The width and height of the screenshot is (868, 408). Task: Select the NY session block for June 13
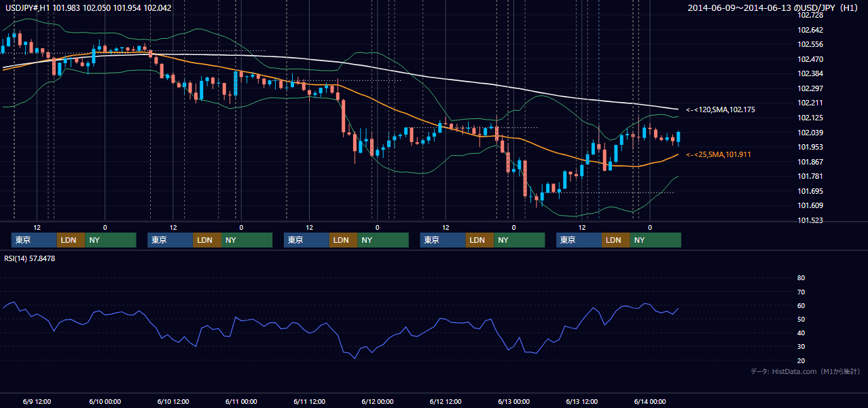coord(655,240)
